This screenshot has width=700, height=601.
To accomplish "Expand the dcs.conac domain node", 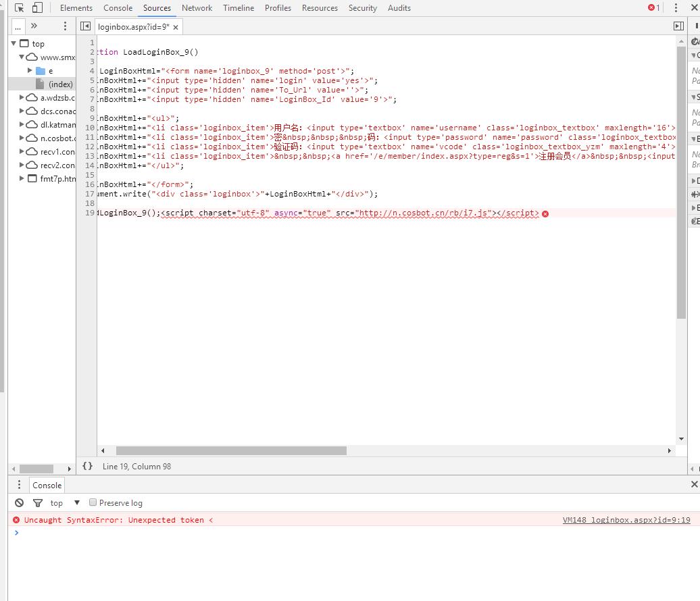I will pos(22,111).
